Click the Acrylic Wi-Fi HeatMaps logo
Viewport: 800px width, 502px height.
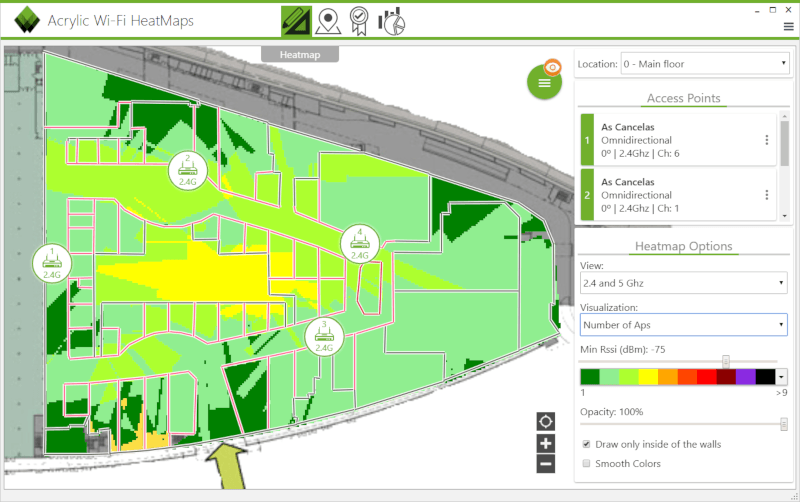28,21
